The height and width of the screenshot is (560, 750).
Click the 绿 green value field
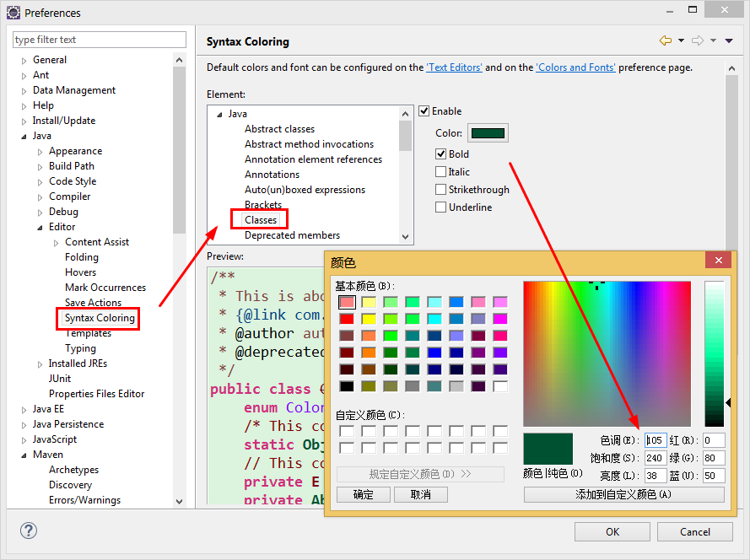point(714,458)
